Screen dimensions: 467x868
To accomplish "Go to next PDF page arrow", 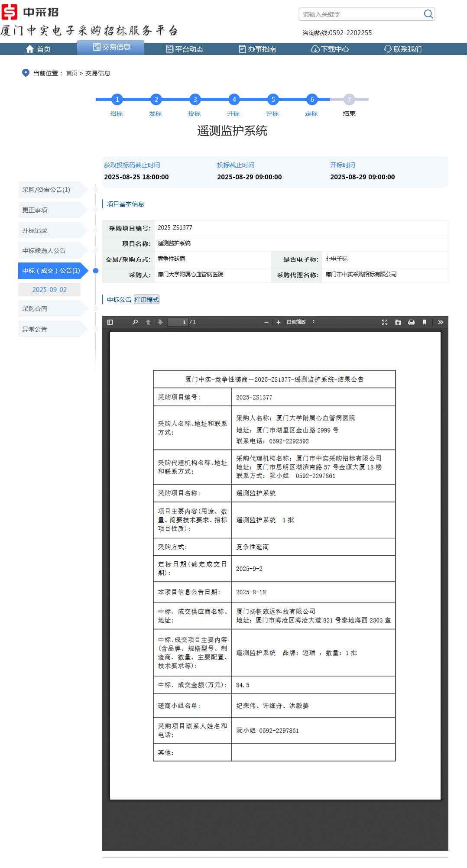I will (160, 322).
